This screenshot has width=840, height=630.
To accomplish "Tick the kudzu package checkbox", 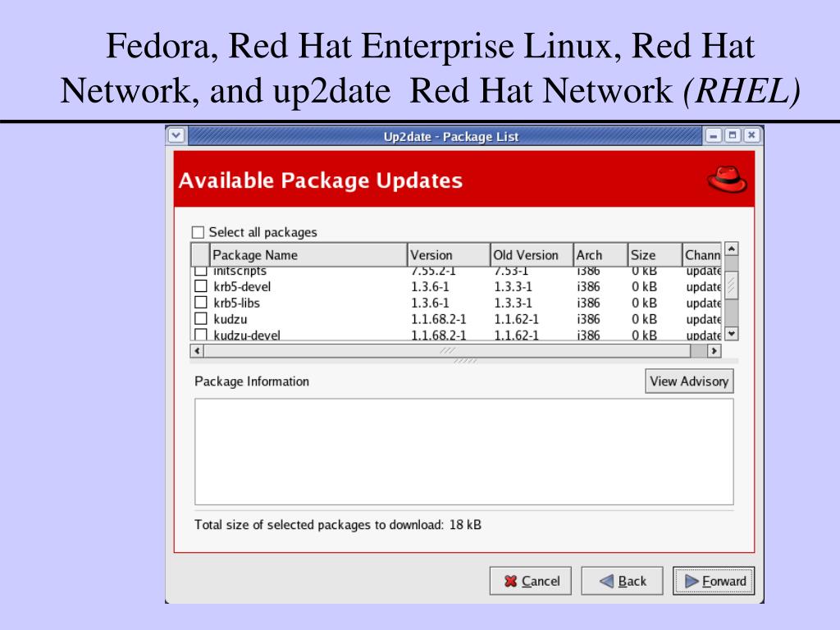I will point(201,318).
